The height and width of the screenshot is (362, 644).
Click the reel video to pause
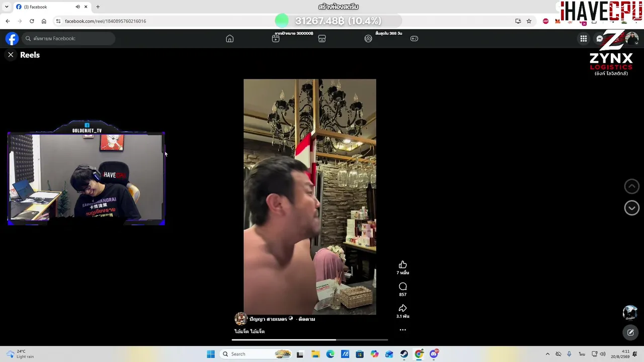[309, 197]
